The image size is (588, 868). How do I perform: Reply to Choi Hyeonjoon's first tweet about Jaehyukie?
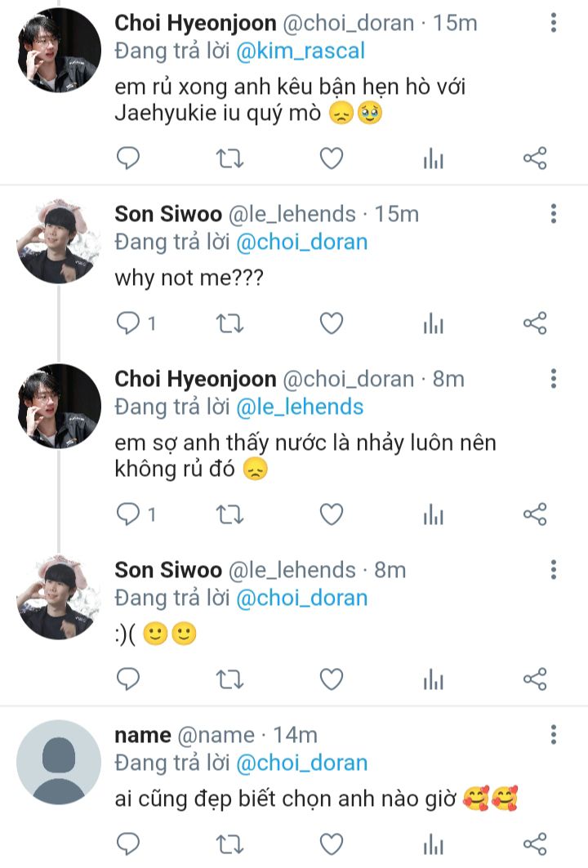coord(128,158)
